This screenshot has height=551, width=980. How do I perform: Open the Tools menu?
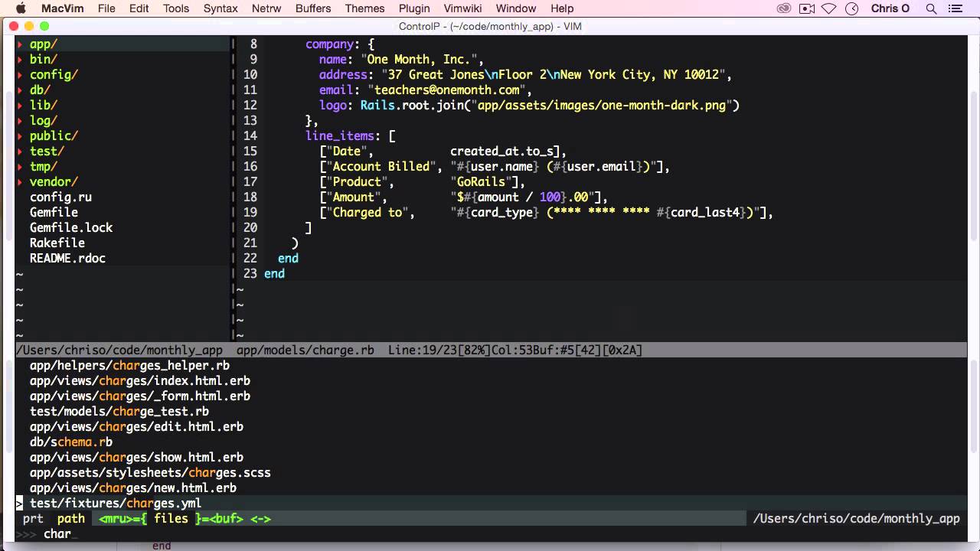tap(176, 8)
